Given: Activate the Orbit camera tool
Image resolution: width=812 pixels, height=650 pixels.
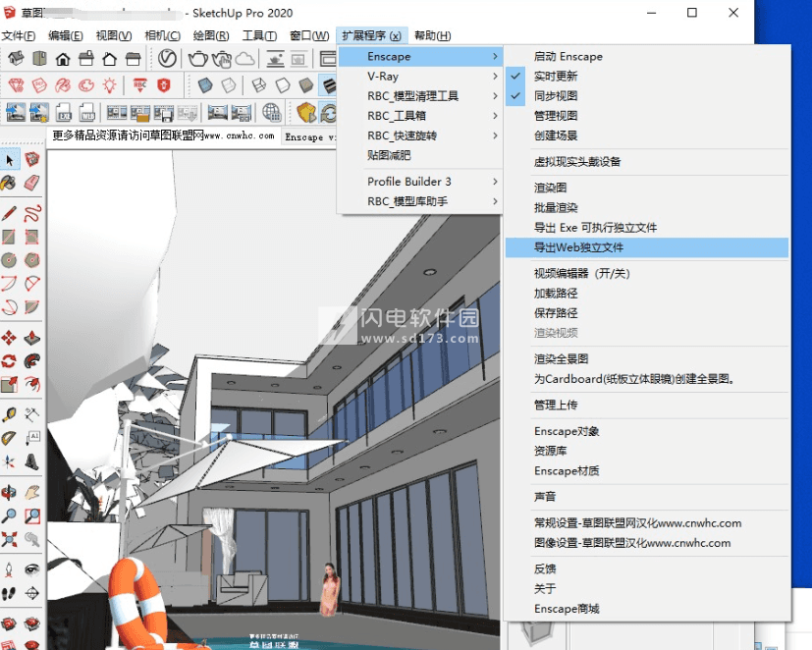Looking at the screenshot, I should click(9, 492).
